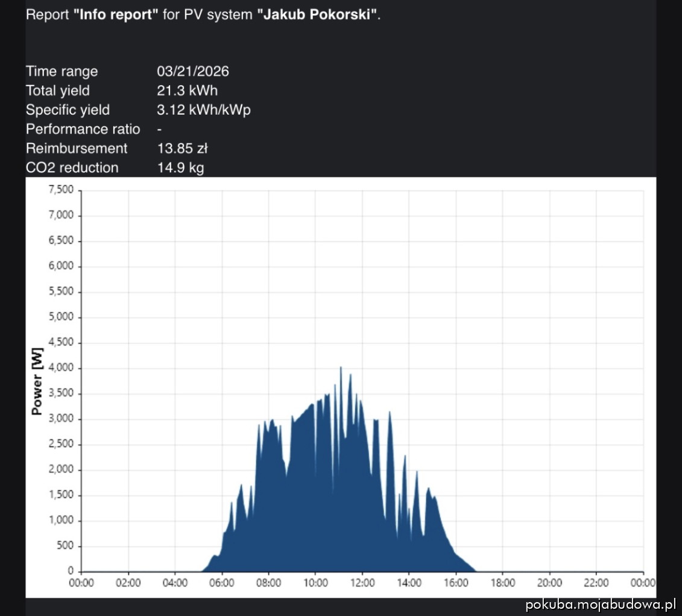Click the 08:00 tick label on time axis
The width and height of the screenshot is (682, 616).
tap(268, 583)
